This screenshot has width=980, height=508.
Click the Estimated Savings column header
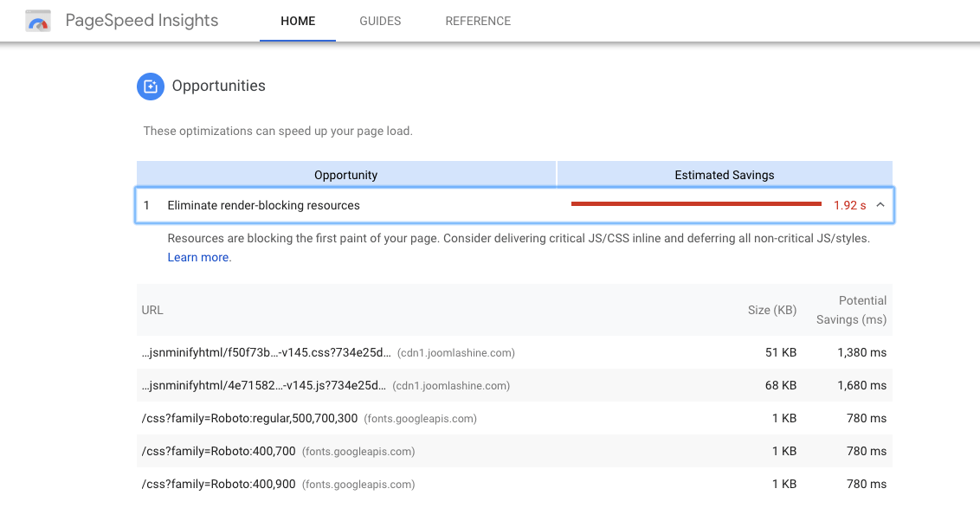[x=725, y=175]
